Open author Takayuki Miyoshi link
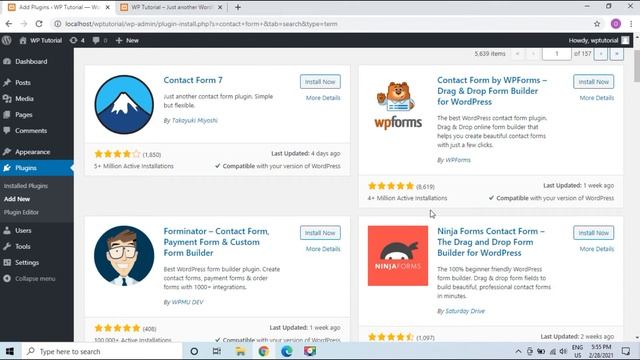The height and width of the screenshot is (360, 640). (195, 120)
